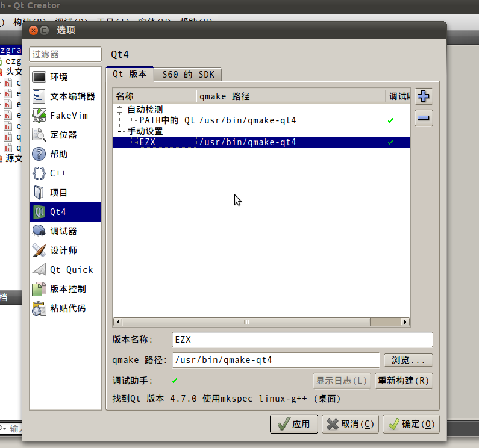Open the C++ settings category
The height and width of the screenshot is (448, 479).
pyautogui.click(x=66, y=173)
